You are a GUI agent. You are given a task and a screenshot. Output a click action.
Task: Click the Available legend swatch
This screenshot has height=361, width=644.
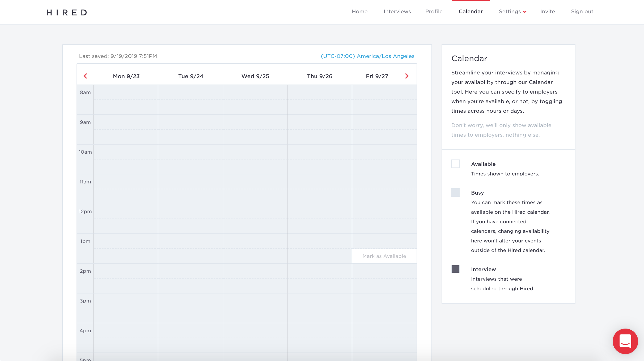(x=455, y=164)
